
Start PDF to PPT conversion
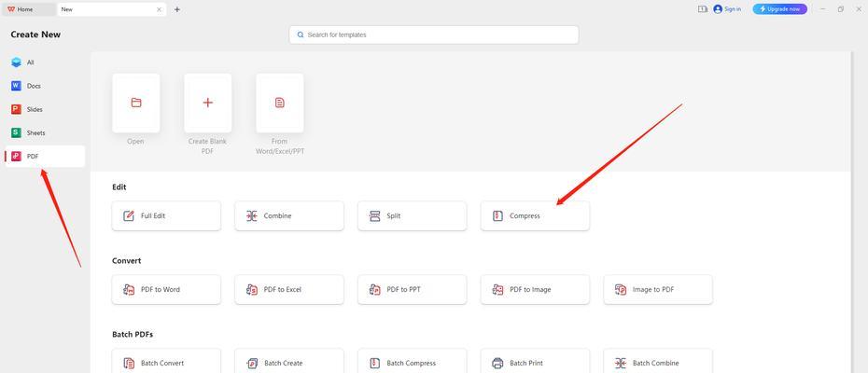coord(412,289)
